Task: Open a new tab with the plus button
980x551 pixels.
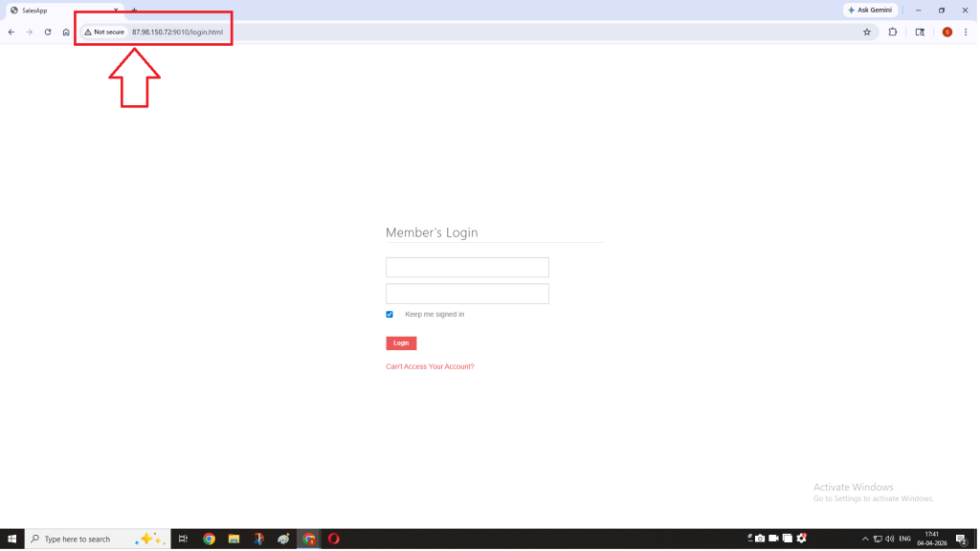Action: 134,10
